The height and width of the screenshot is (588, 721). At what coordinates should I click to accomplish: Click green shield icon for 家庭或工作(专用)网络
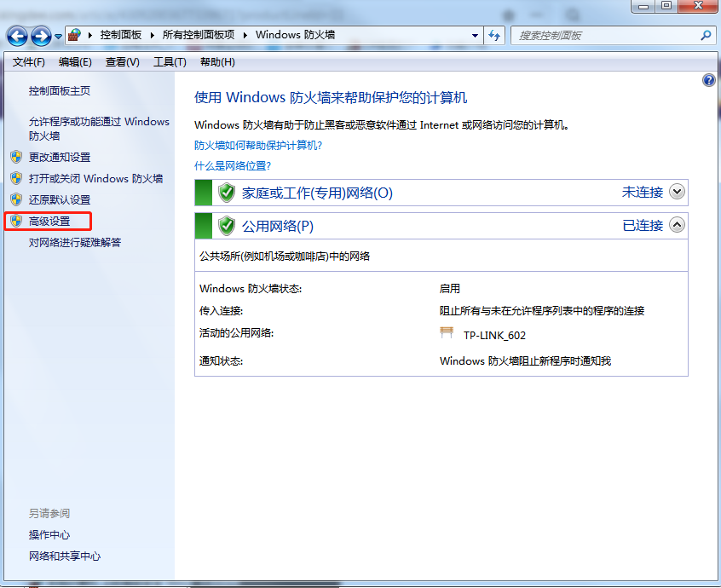point(226,193)
